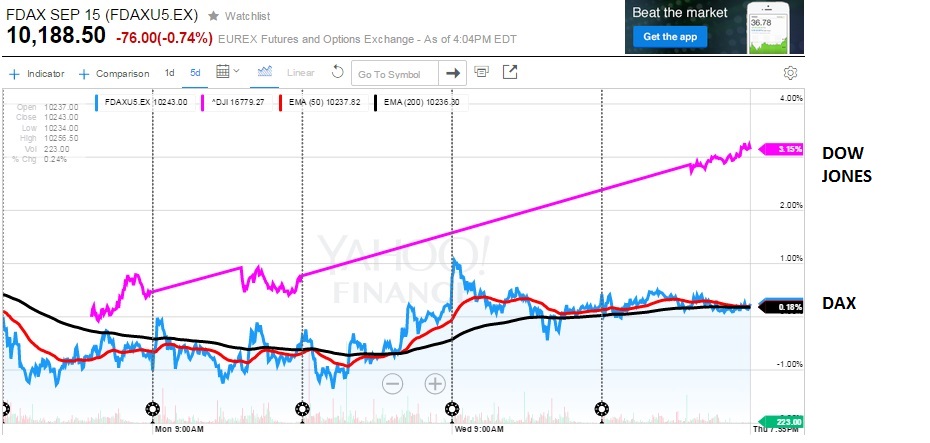Image resolution: width=930 pixels, height=443 pixels.
Task: Add FDAX to Watchlist star
Action: [214, 17]
